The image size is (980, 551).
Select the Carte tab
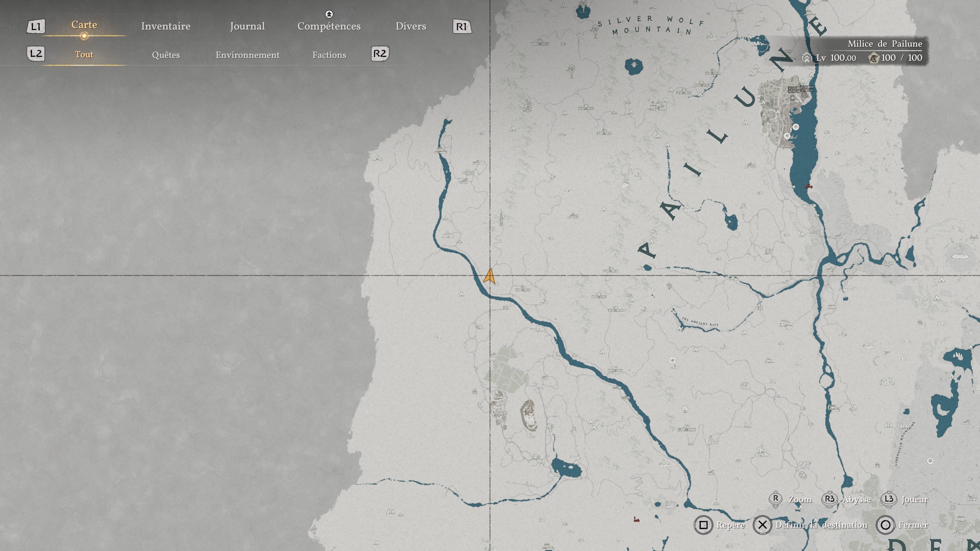[x=84, y=25]
